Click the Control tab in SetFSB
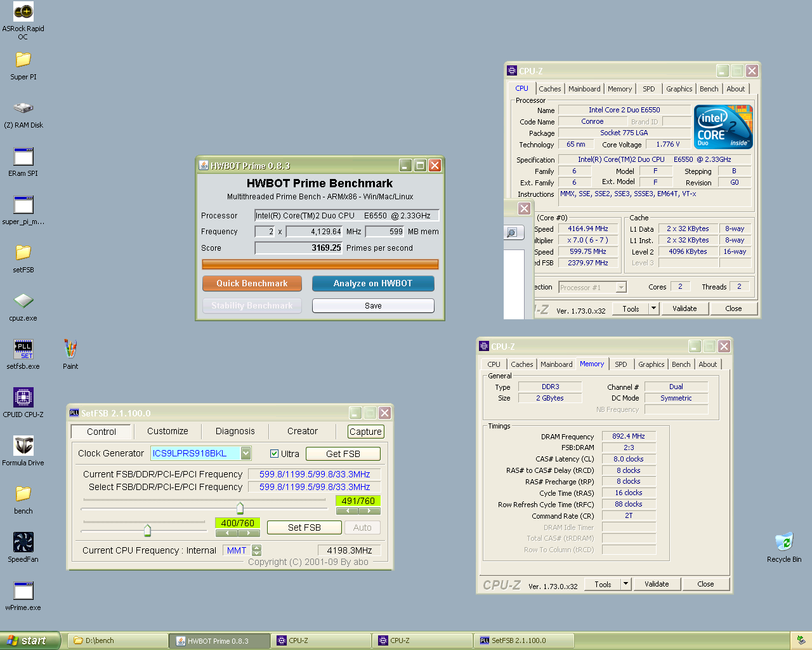This screenshot has height=650, width=812. (x=101, y=432)
